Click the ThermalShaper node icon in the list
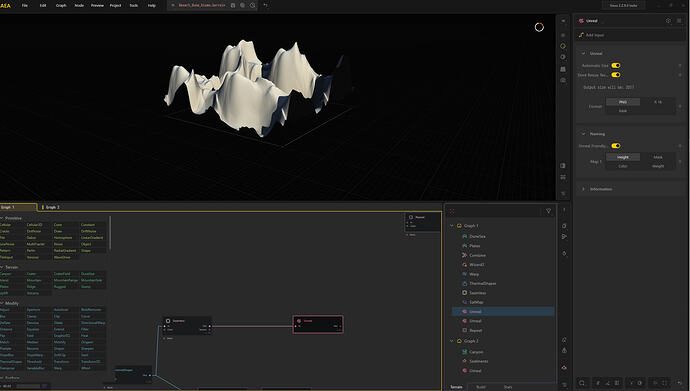The image size is (690, 391). [x=464, y=283]
